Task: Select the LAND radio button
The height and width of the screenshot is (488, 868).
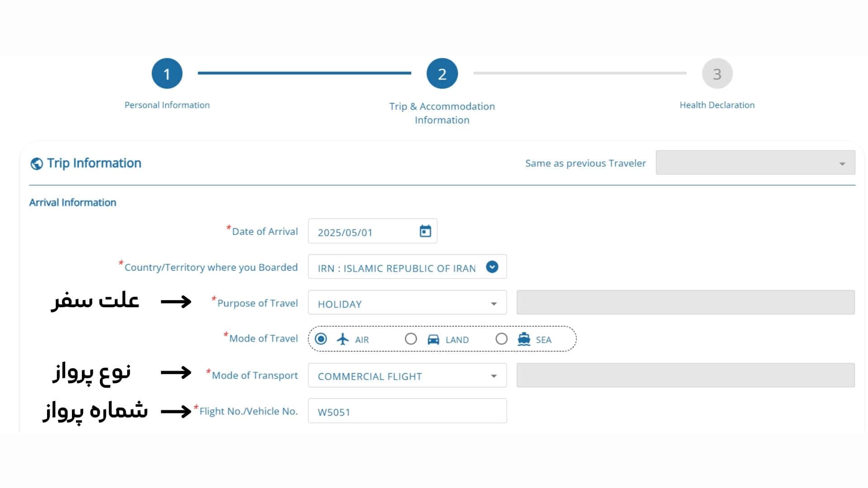Action: [410, 339]
